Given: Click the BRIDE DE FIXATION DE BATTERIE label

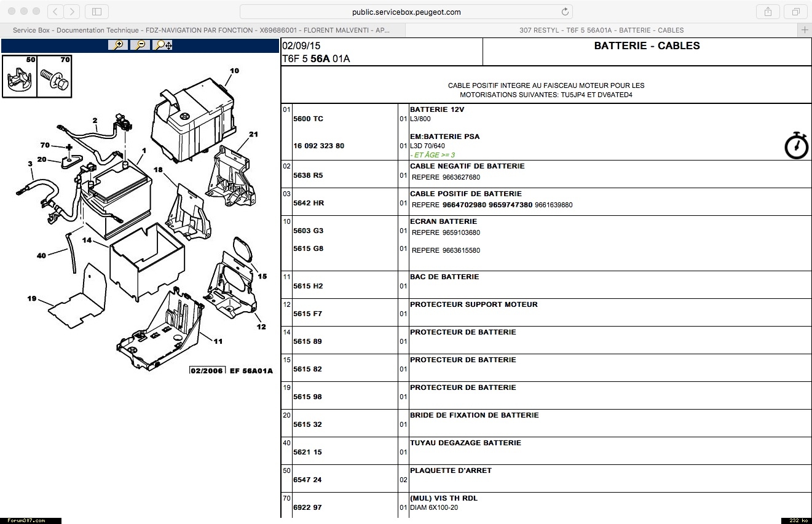Looking at the screenshot, I should point(475,415).
